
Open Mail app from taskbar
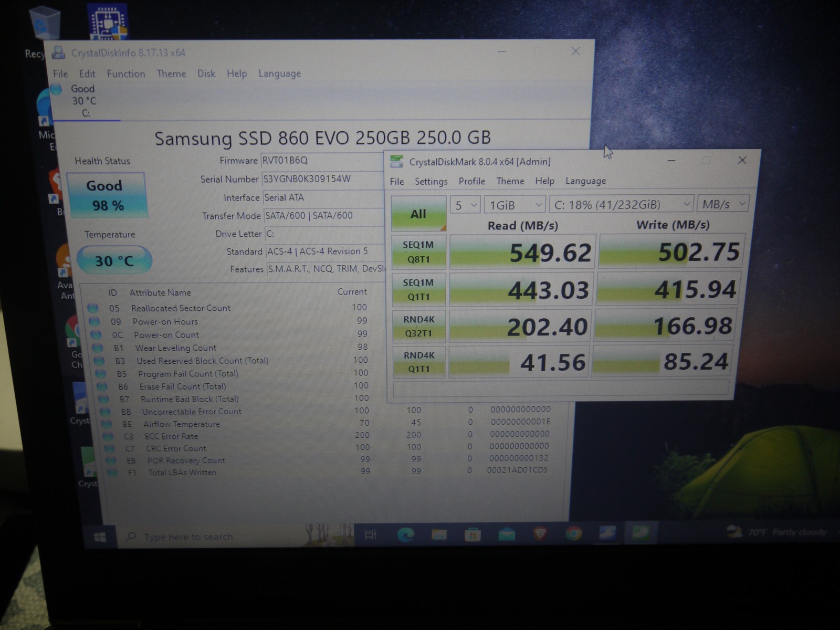point(507,534)
